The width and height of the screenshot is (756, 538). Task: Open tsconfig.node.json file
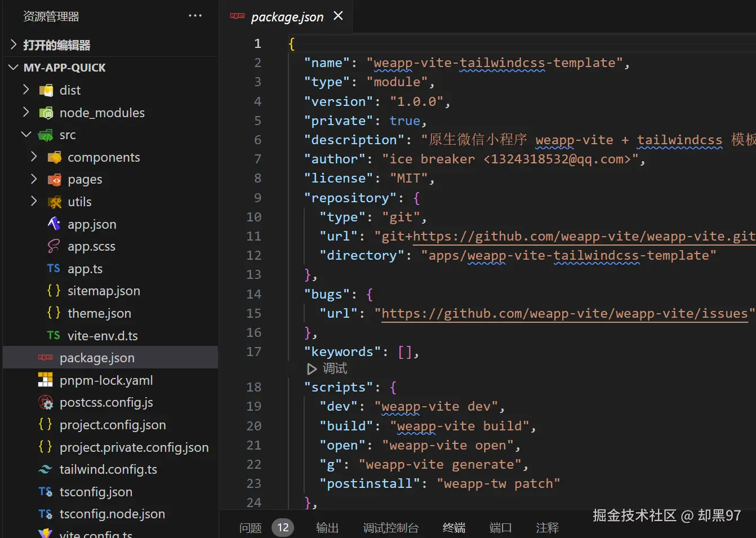point(112,514)
